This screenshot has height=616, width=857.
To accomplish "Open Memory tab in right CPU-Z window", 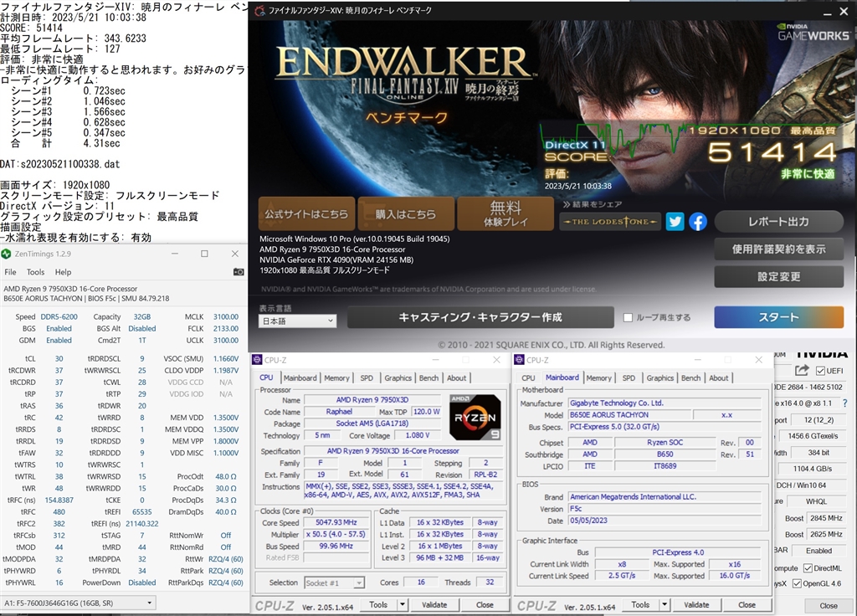I will 599,377.
